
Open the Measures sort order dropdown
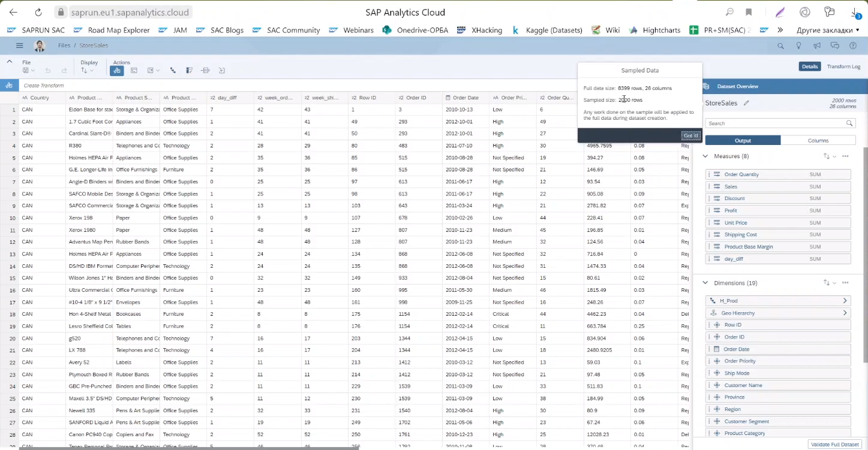coord(830,156)
